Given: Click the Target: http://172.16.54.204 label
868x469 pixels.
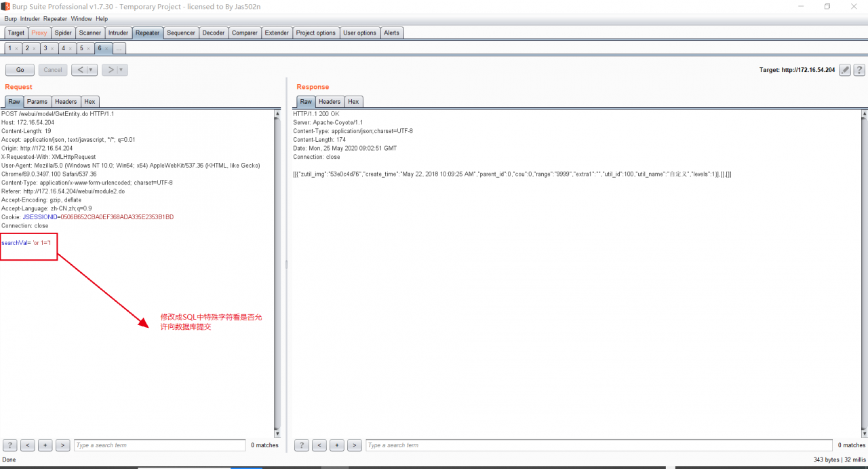Looking at the screenshot, I should pyautogui.click(x=797, y=70).
